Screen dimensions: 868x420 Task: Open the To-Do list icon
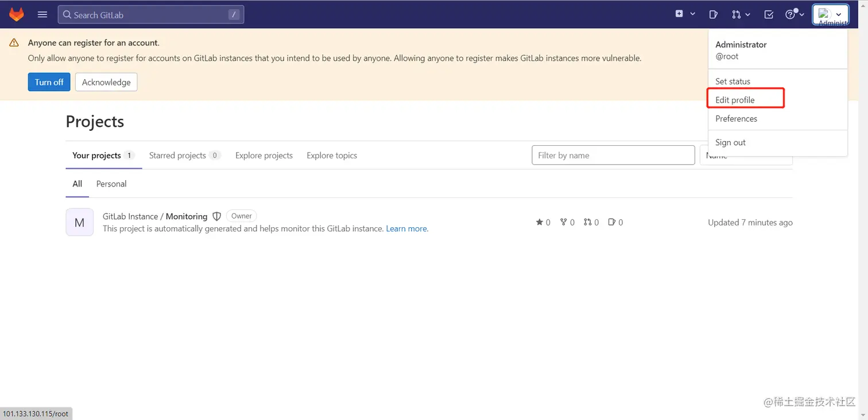click(769, 14)
